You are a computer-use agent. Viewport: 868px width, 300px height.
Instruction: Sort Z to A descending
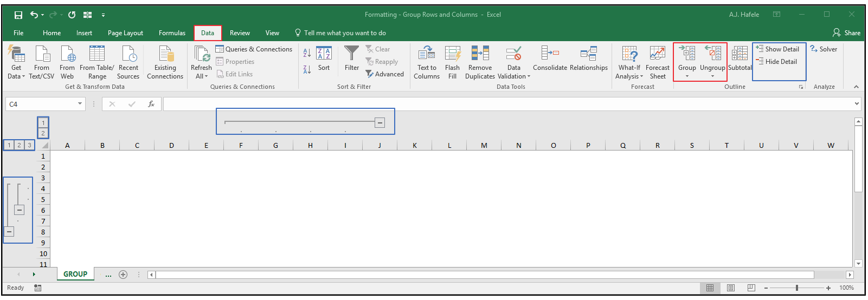coord(307,69)
